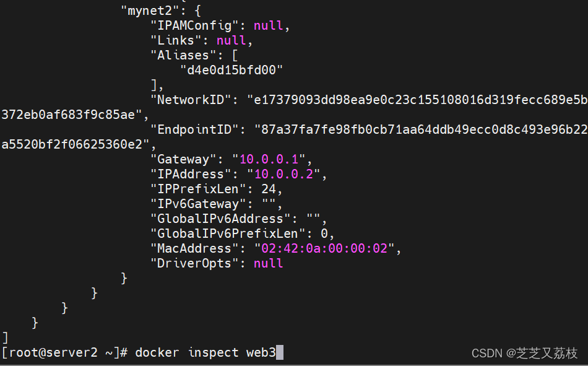Click the null value beside "Links"
Viewport: 588px width, 366px height.
point(231,41)
